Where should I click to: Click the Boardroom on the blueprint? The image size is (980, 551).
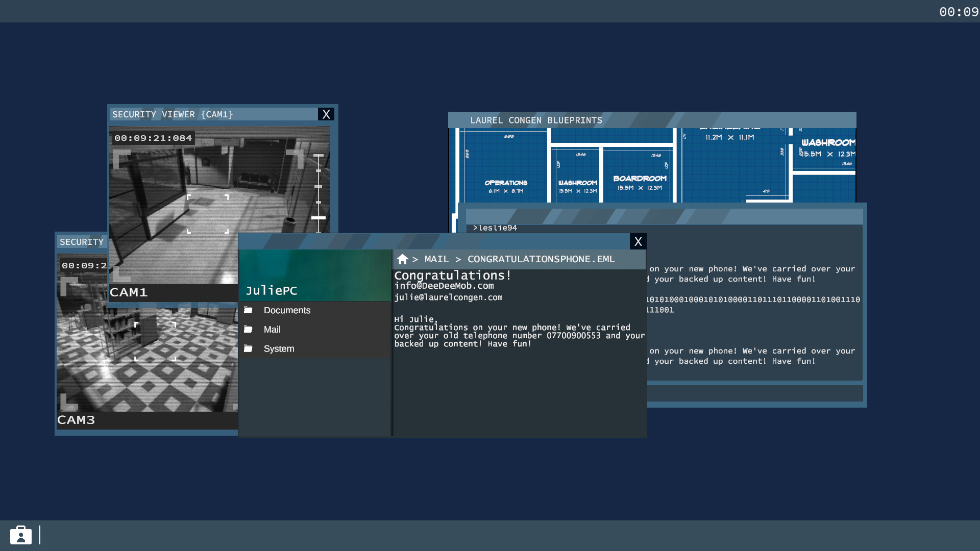(640, 179)
